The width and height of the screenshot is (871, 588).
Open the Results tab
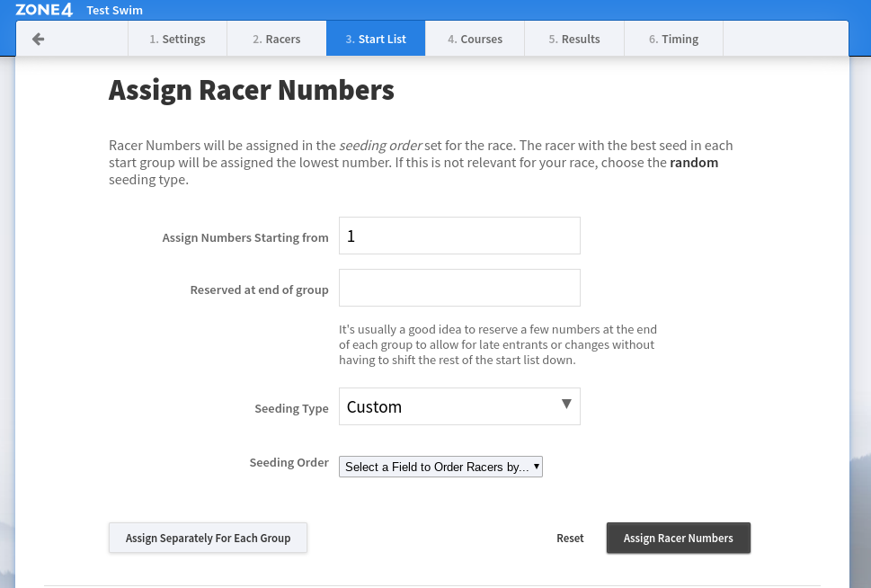point(574,39)
